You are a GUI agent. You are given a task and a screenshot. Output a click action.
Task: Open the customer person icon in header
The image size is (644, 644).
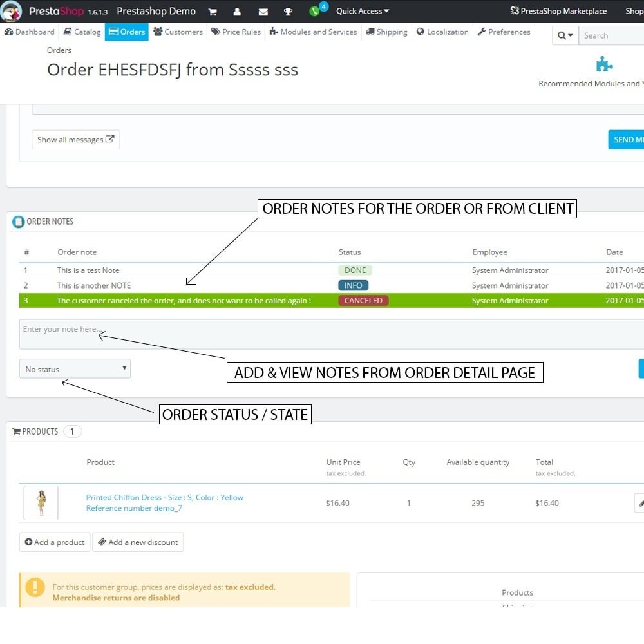237,12
